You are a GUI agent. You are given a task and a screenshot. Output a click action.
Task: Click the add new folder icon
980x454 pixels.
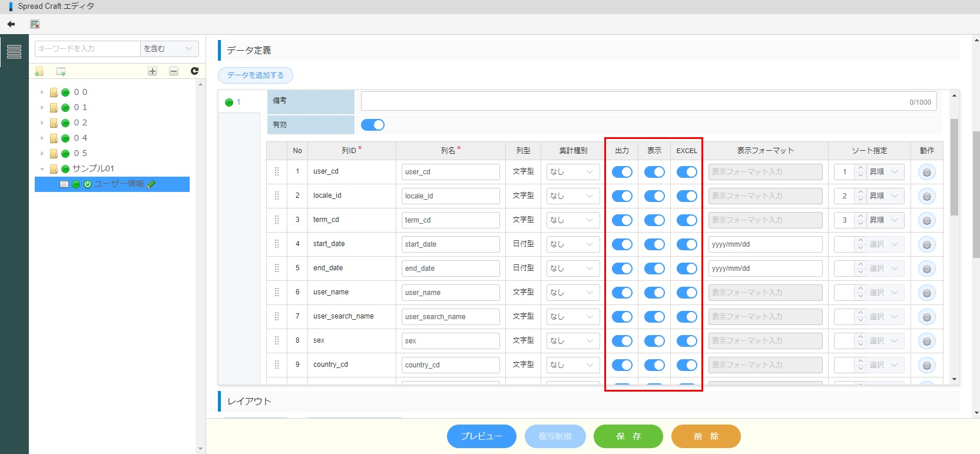pyautogui.click(x=39, y=71)
